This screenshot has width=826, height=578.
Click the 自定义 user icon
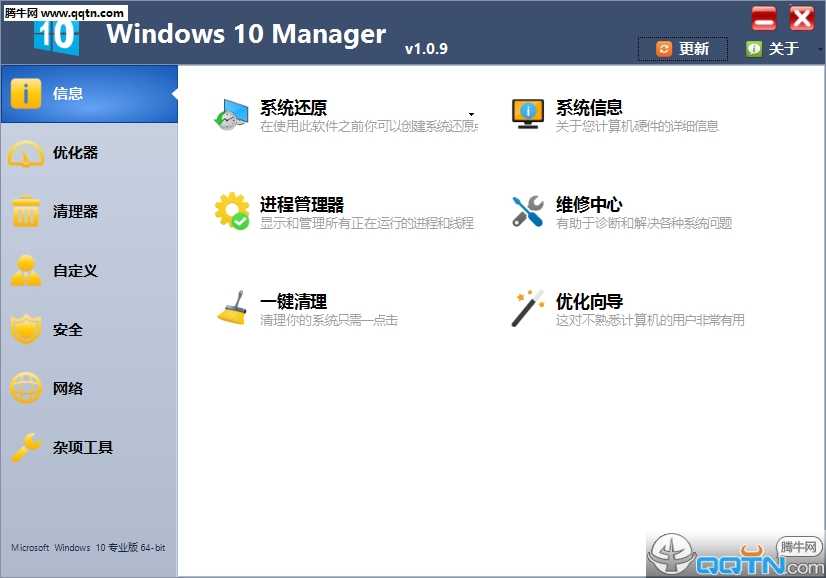(25, 270)
